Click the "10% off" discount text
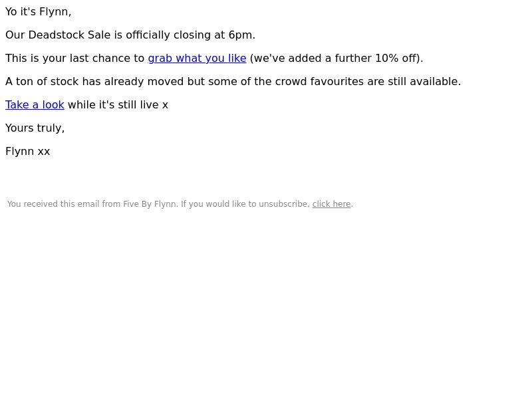Image resolution: width=532 pixels, height=399 pixels. tap(396, 59)
